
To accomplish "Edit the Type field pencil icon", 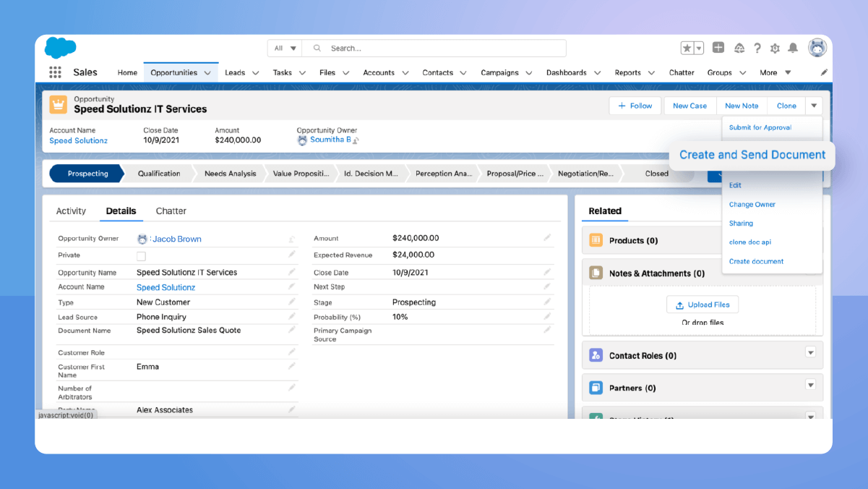I will coord(292,302).
